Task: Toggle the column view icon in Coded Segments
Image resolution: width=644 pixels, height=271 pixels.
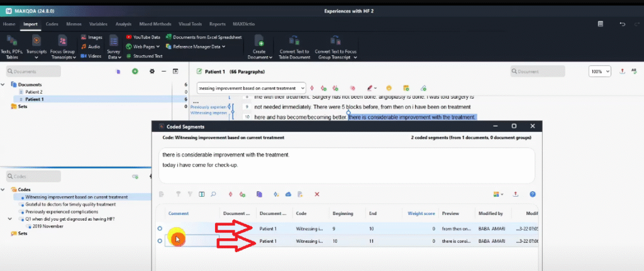Action: click(x=202, y=194)
